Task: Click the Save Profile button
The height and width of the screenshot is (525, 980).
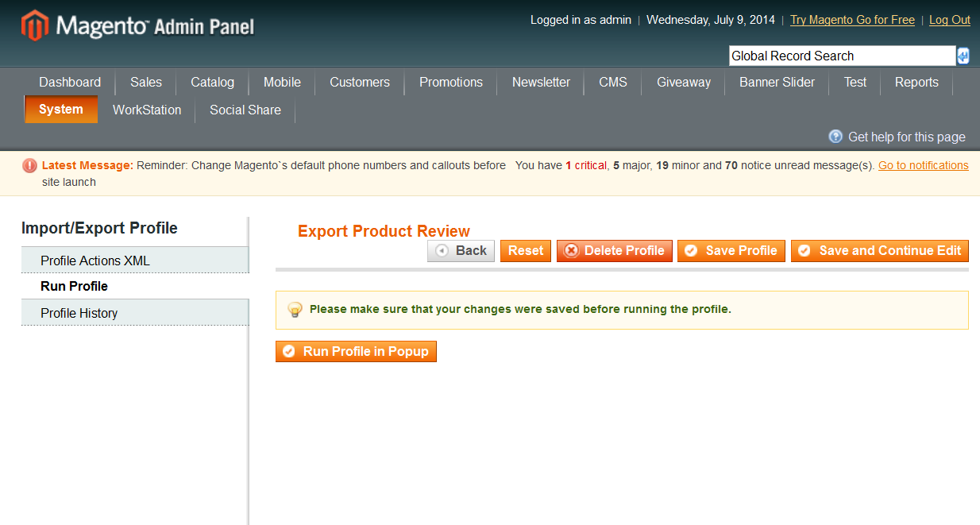Action: [x=731, y=251]
